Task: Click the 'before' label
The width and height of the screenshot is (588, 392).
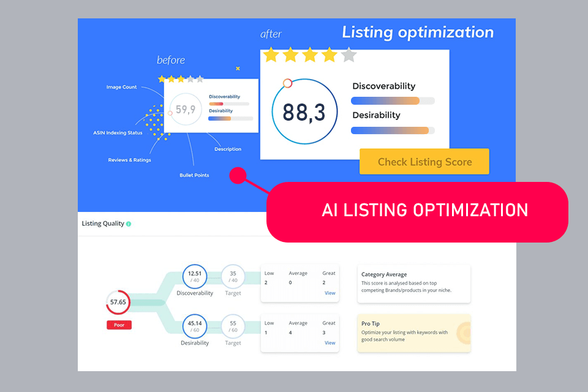Action: coord(171,60)
